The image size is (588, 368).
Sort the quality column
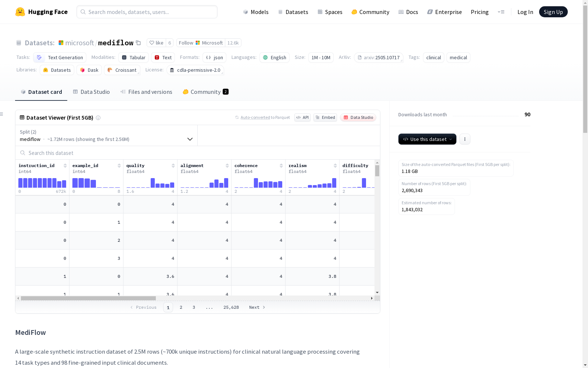pyautogui.click(x=173, y=166)
